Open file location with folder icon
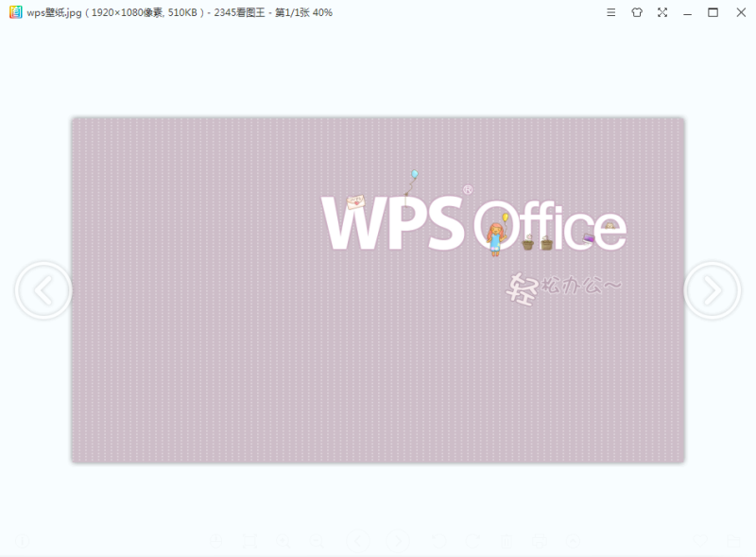Viewport: 756px width, 557px height. click(x=733, y=541)
